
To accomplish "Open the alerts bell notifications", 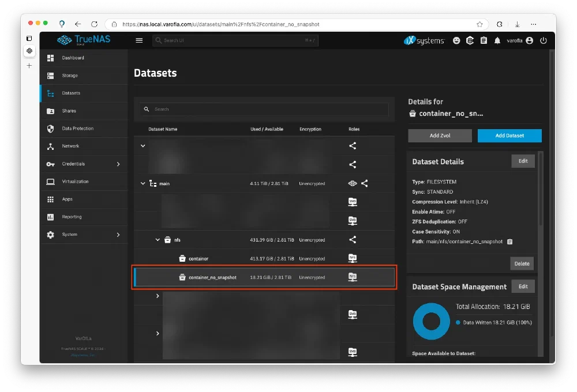I will click(497, 40).
